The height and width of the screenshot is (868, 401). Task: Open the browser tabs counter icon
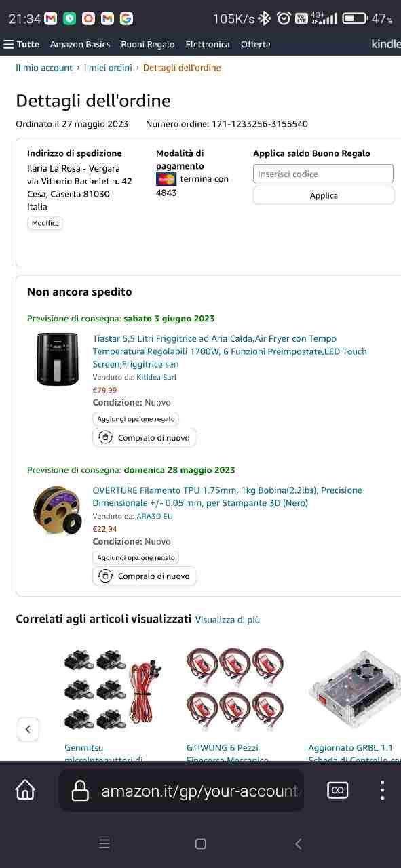pyautogui.click(x=337, y=790)
